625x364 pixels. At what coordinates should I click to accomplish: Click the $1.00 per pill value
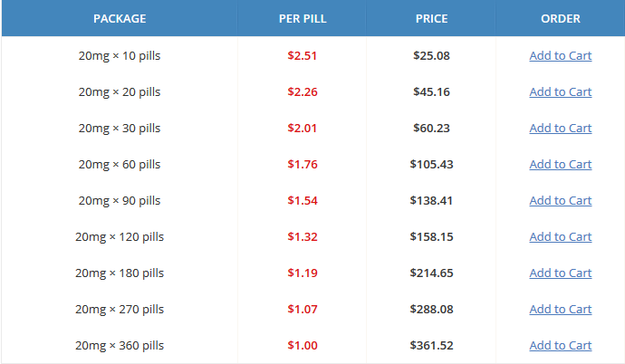(303, 346)
